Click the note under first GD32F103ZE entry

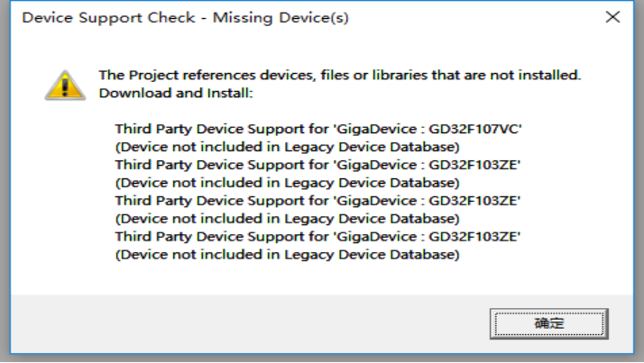pos(287,183)
